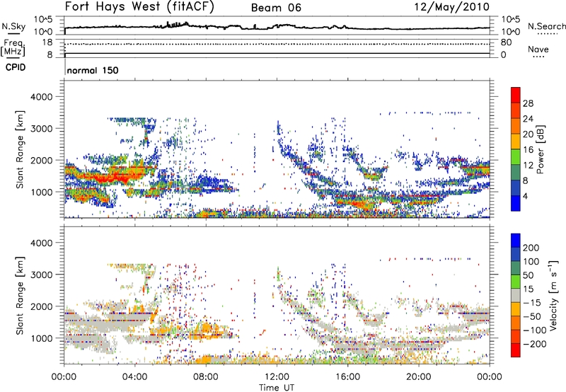Click the dotted Nave trace in frequency panel
Screen dimensions: 566x392
click(277, 44)
